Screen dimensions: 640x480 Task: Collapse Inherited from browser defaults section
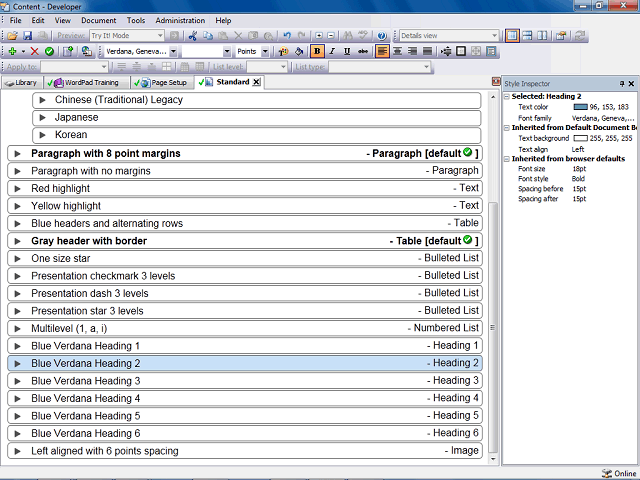[507, 159]
